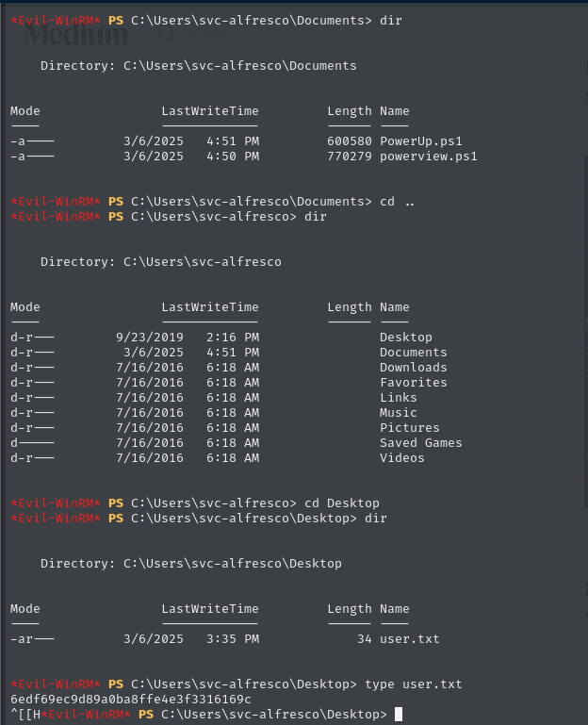Image resolution: width=588 pixels, height=725 pixels.
Task: Click the faint Medium logo
Action: click(76, 34)
